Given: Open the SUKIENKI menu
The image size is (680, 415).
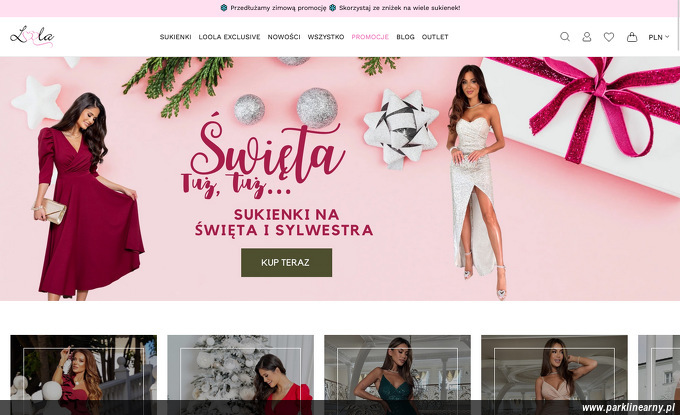Looking at the screenshot, I should point(175,37).
